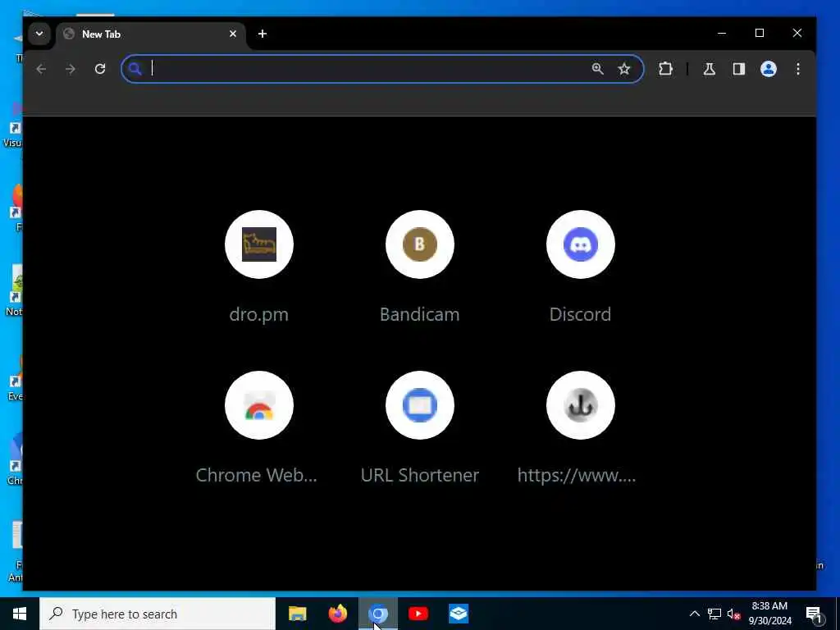
Task: Open the Windows Start menu
Action: pyautogui.click(x=20, y=614)
